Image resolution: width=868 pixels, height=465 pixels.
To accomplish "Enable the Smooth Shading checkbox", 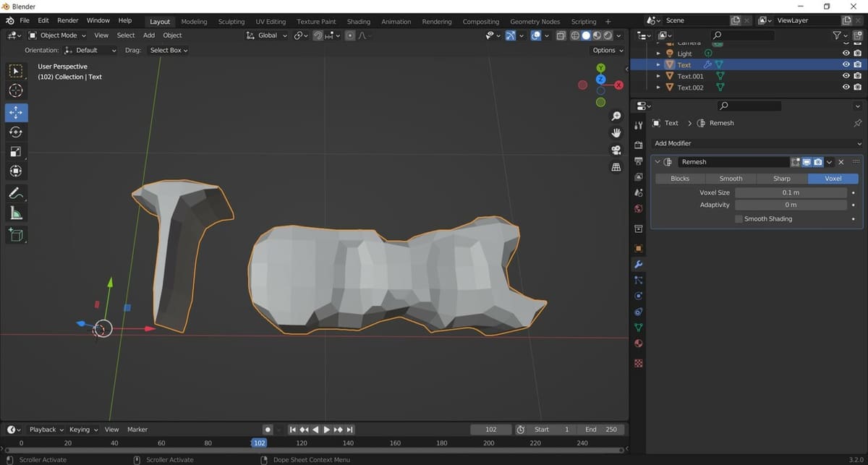I will click(739, 218).
